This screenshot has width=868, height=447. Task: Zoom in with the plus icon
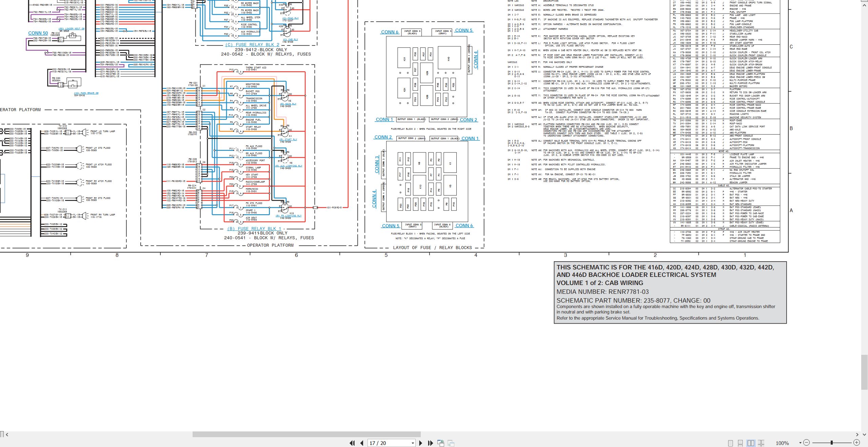pos(856,443)
